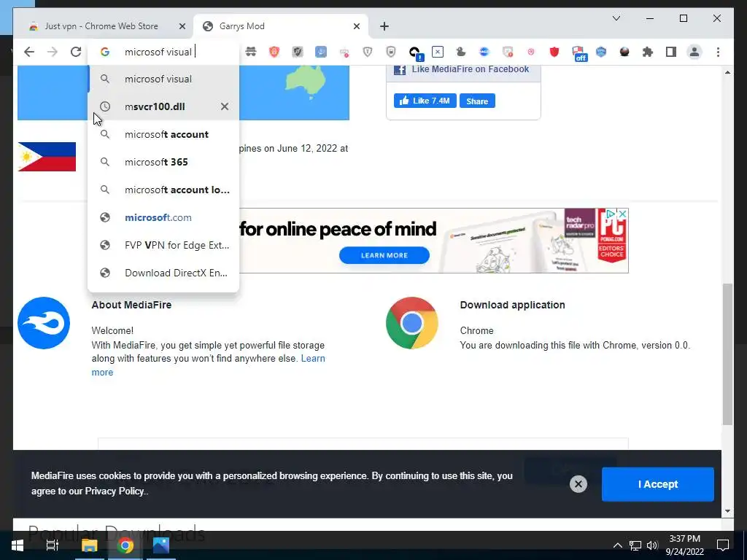
Task: Switch to Just vpn Chrome Web Store tab
Action: pos(101,26)
